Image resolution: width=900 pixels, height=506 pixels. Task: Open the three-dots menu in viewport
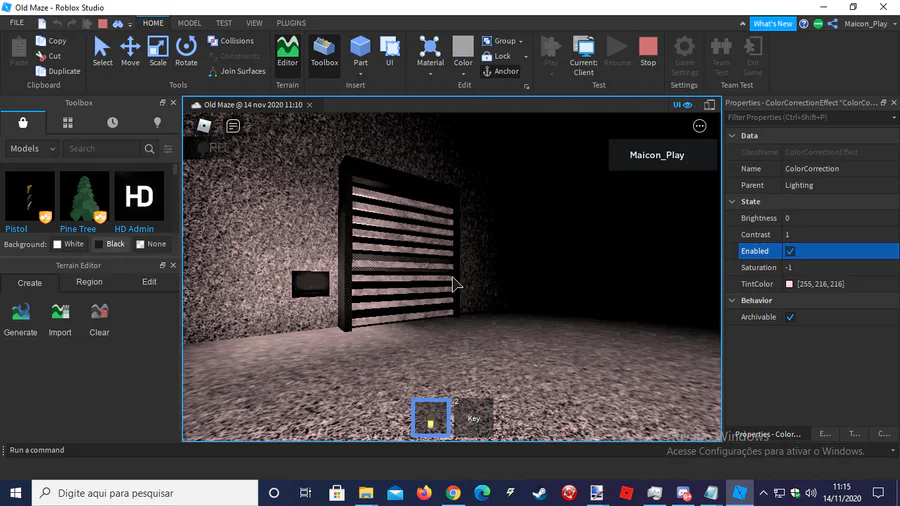[x=699, y=126]
